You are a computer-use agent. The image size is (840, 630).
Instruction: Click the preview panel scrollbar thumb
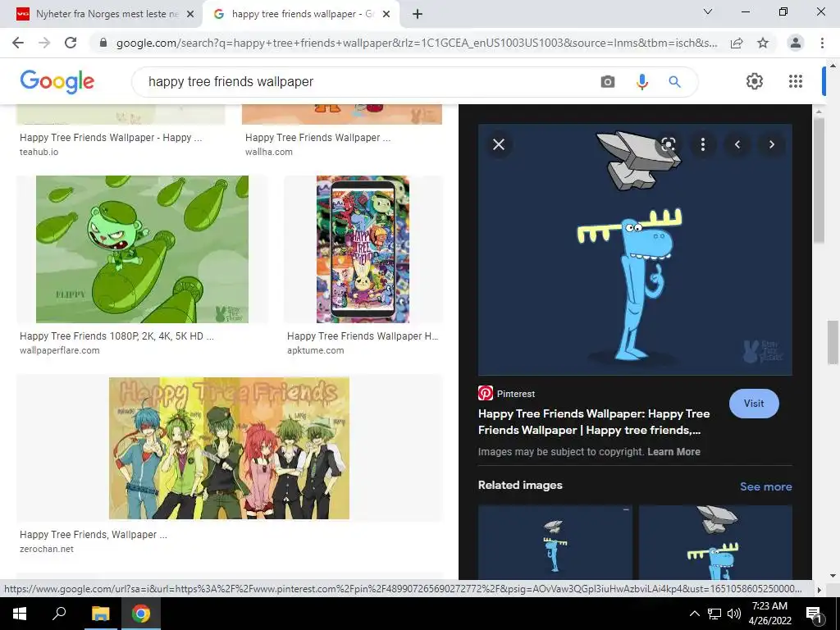point(819,180)
